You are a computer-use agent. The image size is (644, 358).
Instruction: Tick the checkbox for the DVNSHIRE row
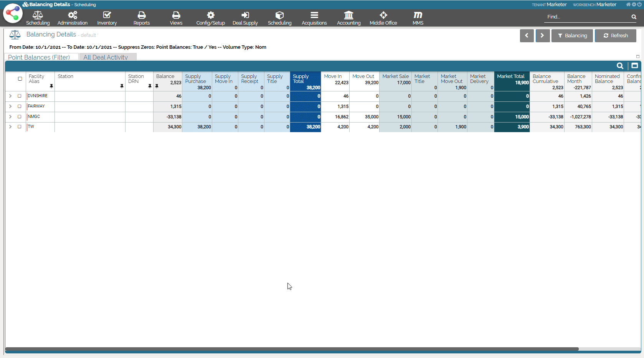(x=20, y=96)
